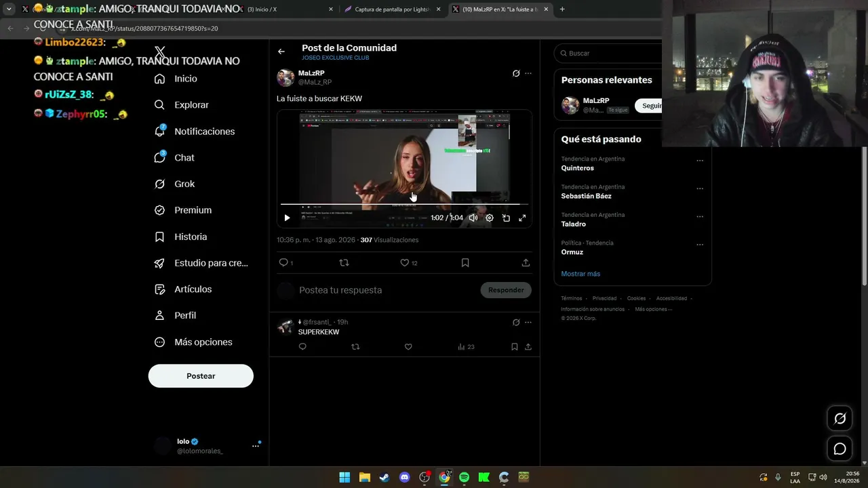Share MaLzRP's post
Screen dimensions: 868x488
[x=526, y=263]
